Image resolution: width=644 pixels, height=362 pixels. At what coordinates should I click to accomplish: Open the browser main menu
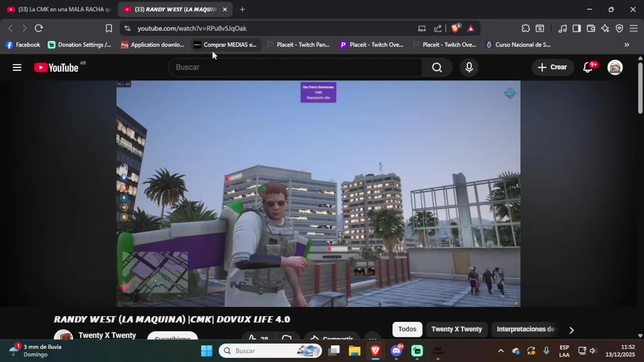pyautogui.click(x=633, y=28)
